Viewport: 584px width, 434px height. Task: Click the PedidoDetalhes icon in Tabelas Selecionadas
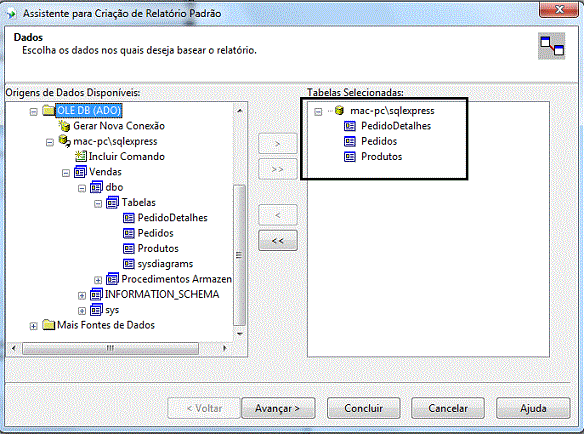pyautogui.click(x=350, y=126)
